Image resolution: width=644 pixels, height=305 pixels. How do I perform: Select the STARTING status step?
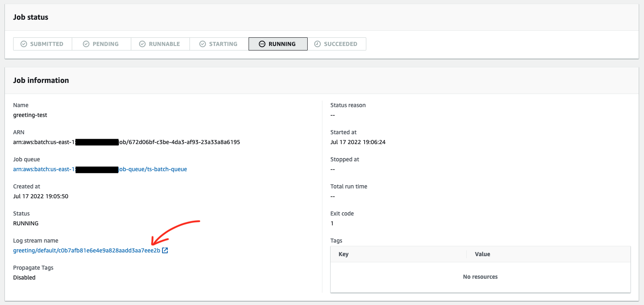coord(219,44)
